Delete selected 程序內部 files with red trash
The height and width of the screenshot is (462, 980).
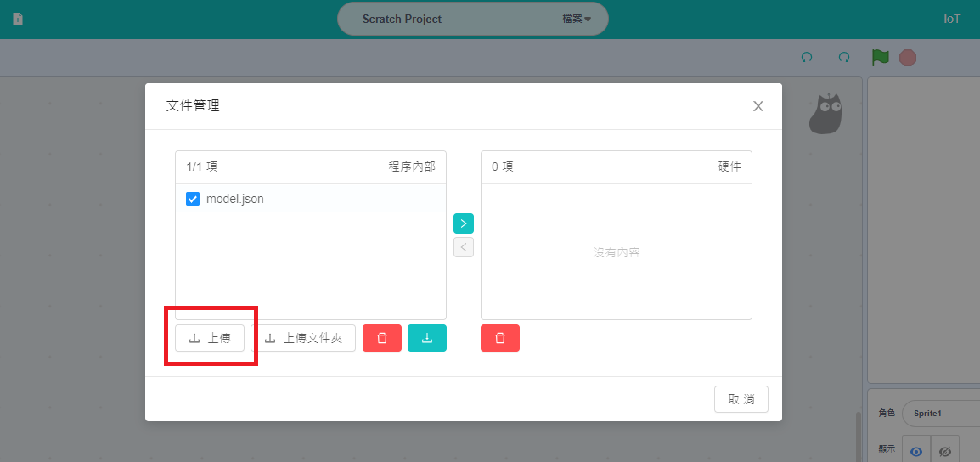pos(382,338)
